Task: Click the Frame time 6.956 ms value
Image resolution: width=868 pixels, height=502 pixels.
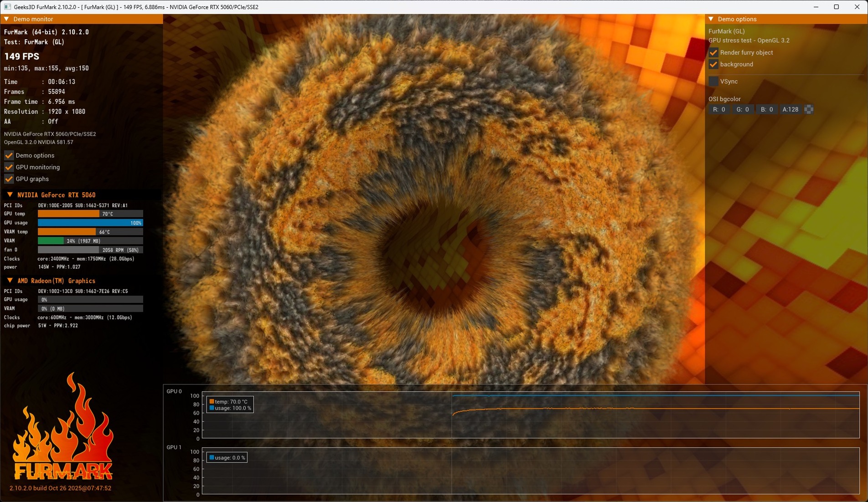Action: (x=62, y=102)
